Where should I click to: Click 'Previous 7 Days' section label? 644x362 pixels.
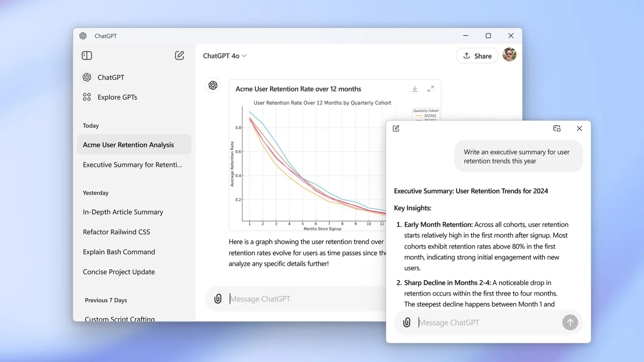[x=106, y=300]
